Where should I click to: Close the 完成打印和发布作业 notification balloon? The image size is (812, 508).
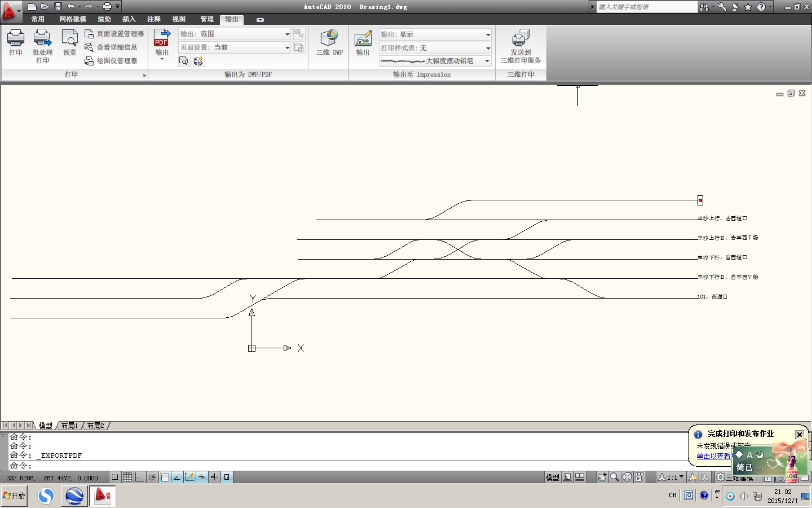(x=800, y=434)
